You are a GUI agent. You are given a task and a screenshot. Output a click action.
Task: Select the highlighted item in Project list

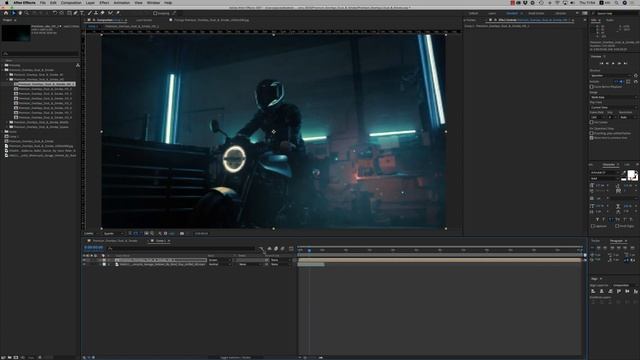pyautogui.click(x=44, y=84)
